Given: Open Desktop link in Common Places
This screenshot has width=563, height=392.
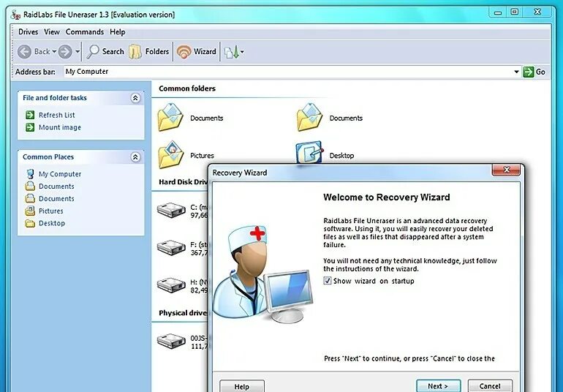Looking at the screenshot, I should [x=52, y=223].
